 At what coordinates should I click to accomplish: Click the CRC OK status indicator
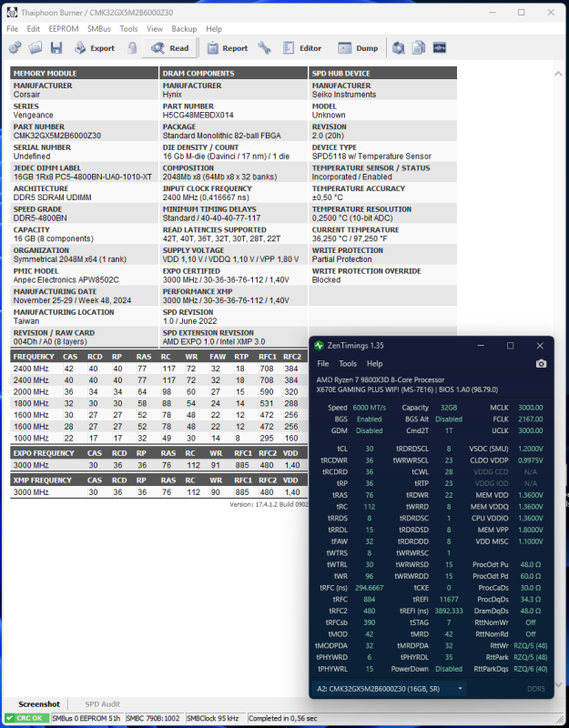tap(25, 718)
